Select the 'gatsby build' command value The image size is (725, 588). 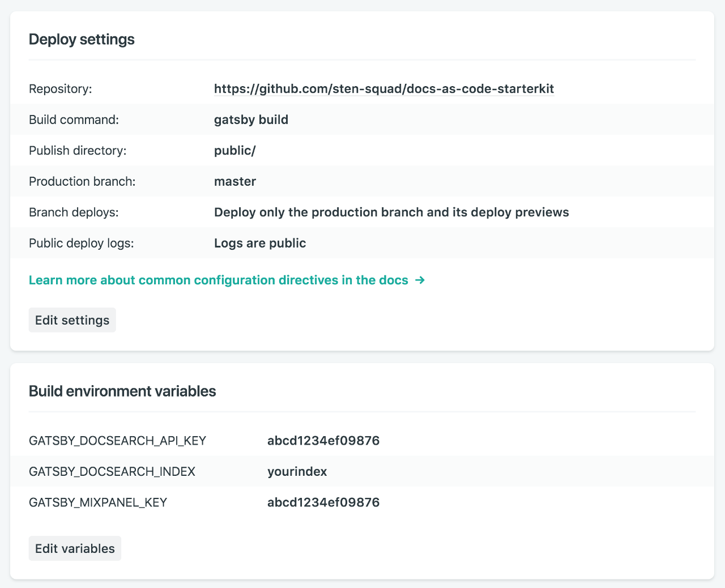coord(251,120)
